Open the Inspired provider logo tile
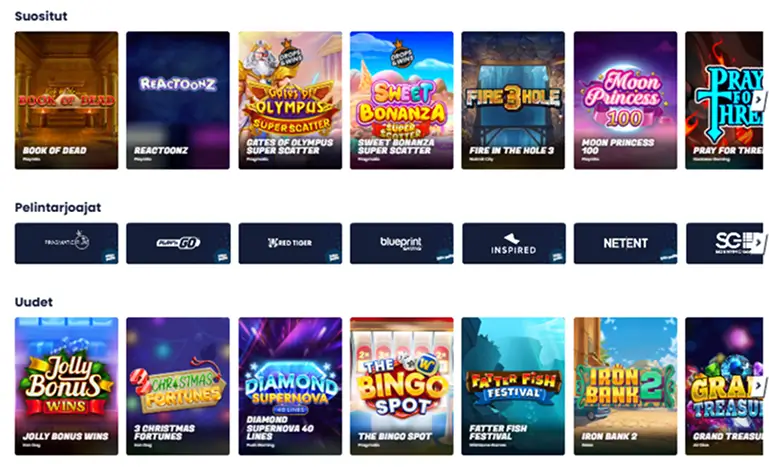Screen dimensions: 769x467 [x=513, y=243]
